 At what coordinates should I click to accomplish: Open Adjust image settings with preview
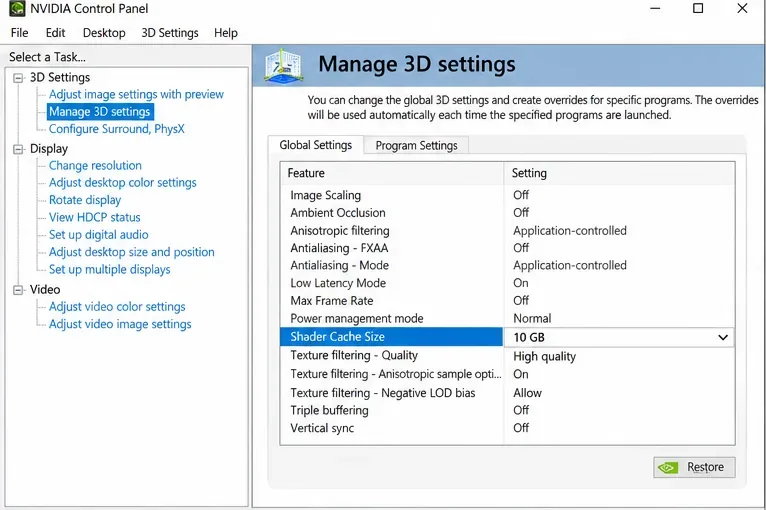tap(136, 94)
